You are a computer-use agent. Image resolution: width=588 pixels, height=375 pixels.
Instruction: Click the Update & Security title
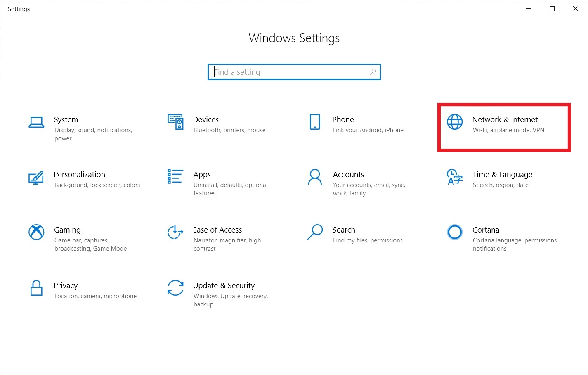(x=224, y=286)
